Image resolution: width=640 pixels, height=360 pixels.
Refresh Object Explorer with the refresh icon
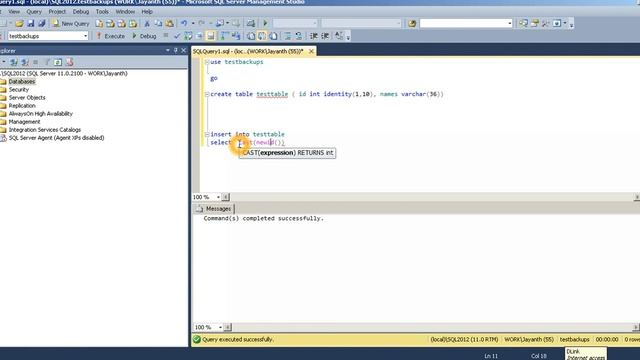point(58,62)
